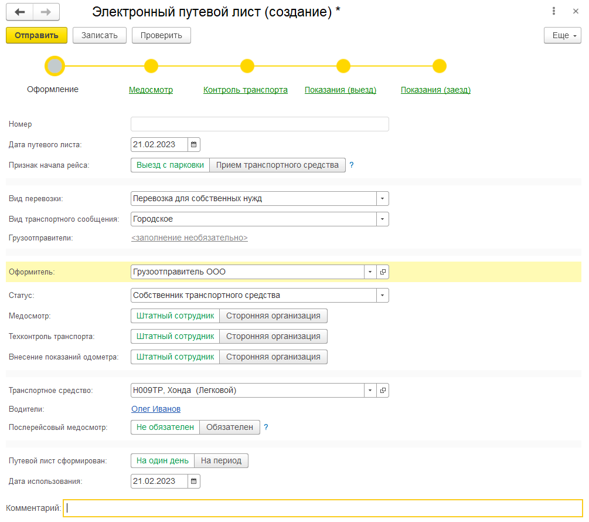Set Техконтроль транспорта to Сторонняя организация

(x=273, y=336)
